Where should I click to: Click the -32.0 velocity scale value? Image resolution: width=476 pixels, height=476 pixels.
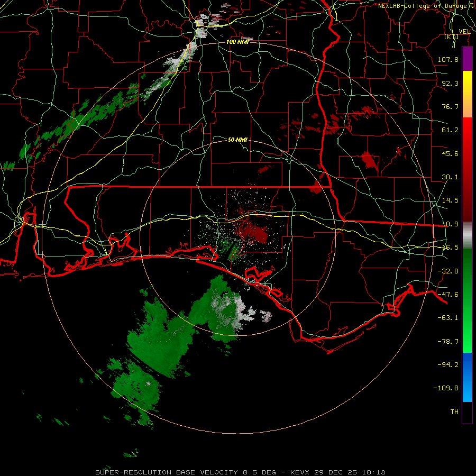(x=448, y=271)
